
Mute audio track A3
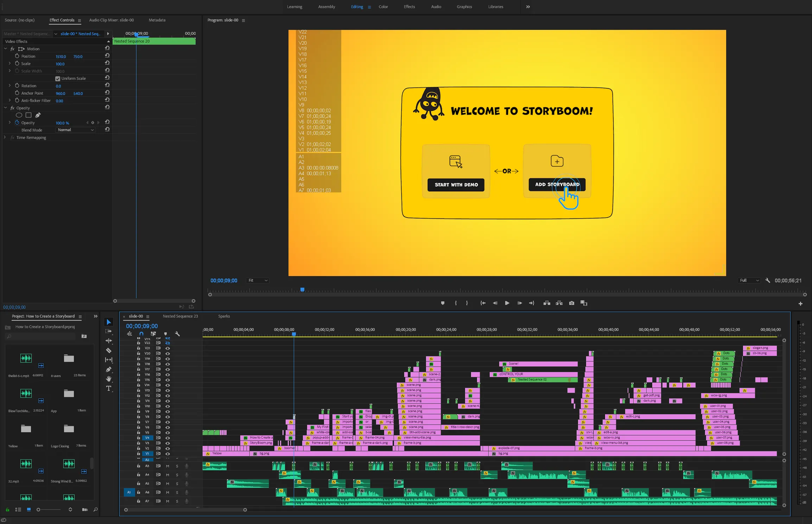click(167, 466)
